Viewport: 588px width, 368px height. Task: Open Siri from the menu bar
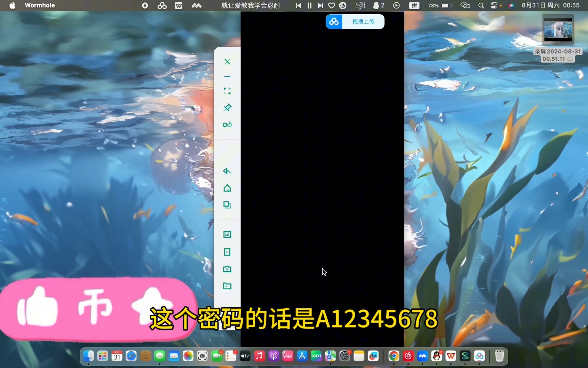point(511,5)
